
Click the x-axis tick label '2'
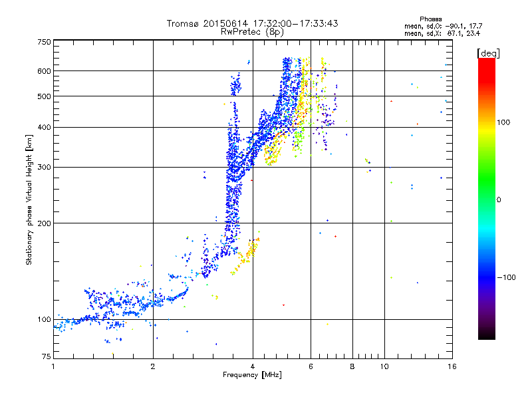point(153,366)
